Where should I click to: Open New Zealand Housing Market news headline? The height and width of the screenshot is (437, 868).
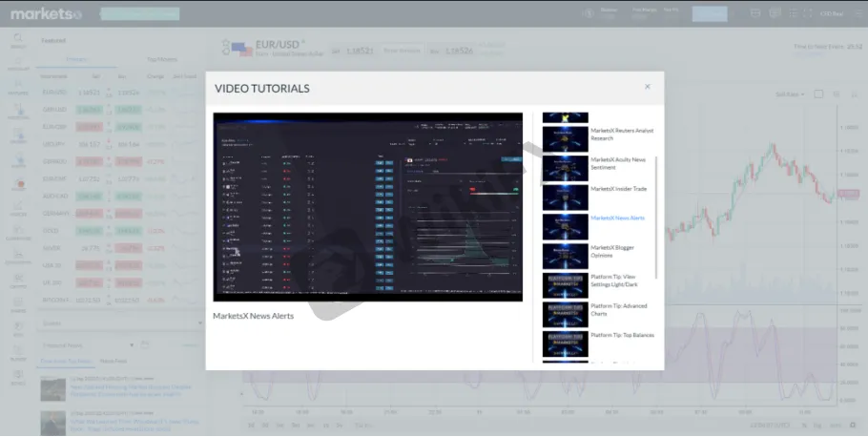131,390
